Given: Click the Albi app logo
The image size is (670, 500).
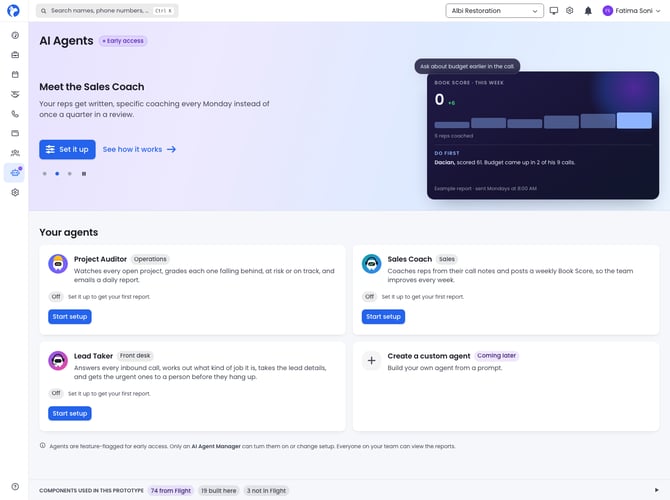Looking at the screenshot, I should click(x=14, y=10).
